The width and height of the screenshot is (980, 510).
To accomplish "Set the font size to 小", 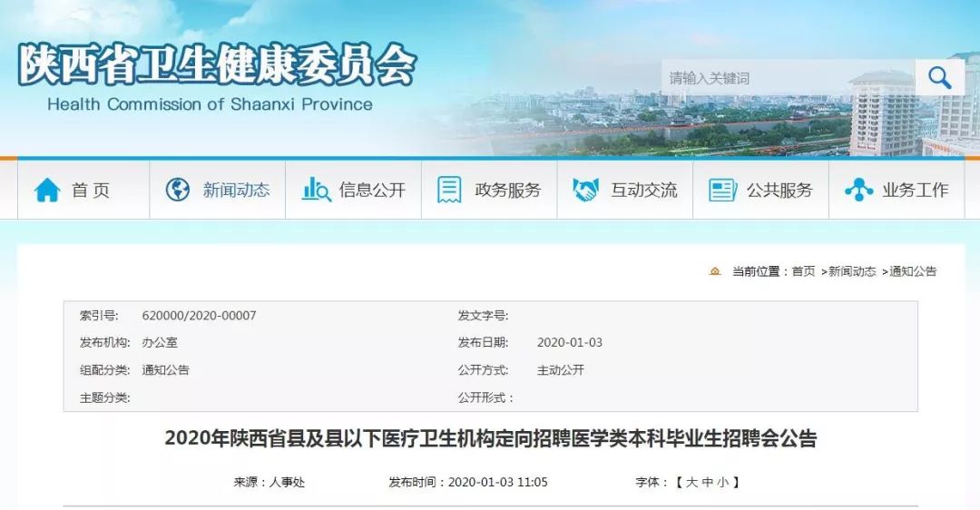I will click(x=723, y=483).
